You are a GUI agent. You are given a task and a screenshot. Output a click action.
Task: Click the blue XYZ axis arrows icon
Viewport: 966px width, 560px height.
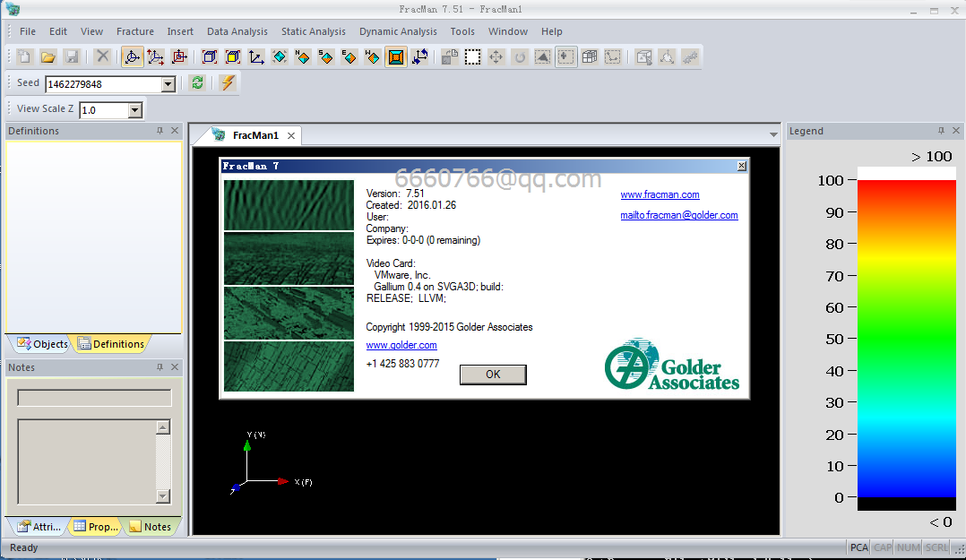256,57
